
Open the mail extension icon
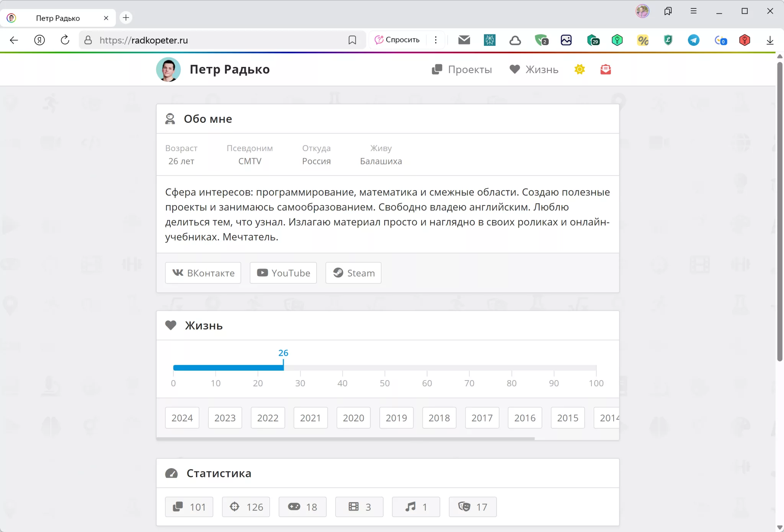(464, 40)
